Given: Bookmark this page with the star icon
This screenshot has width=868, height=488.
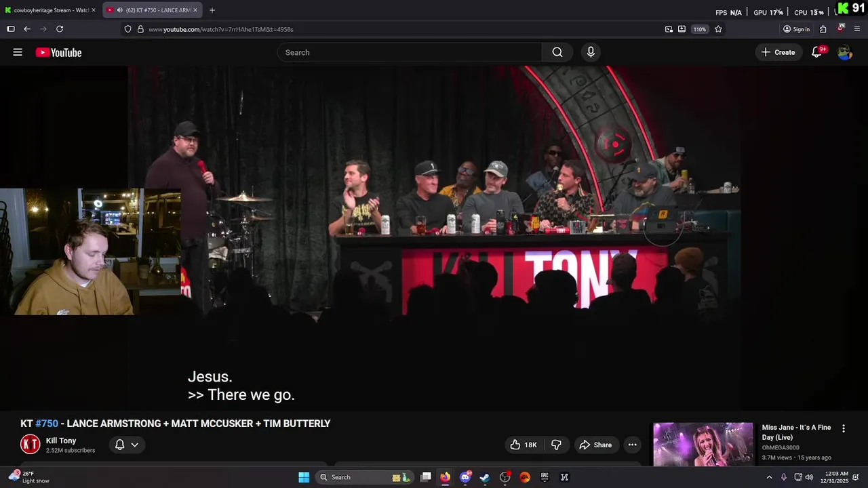Looking at the screenshot, I should [x=718, y=29].
